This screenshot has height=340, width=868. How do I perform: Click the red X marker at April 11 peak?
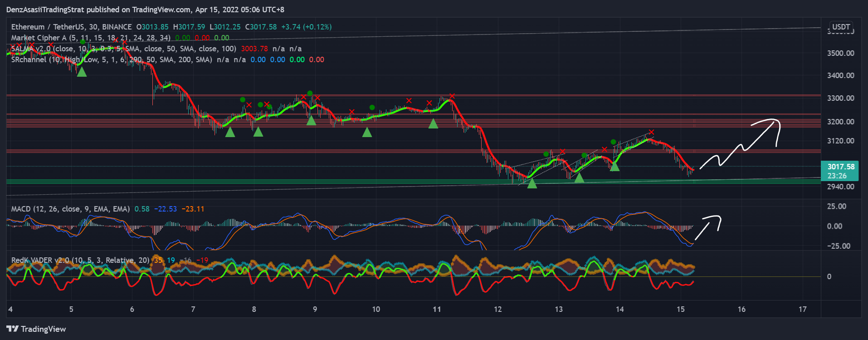click(x=452, y=96)
